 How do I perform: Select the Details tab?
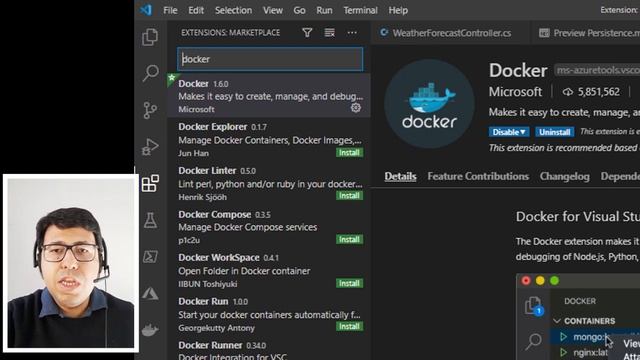pos(400,176)
